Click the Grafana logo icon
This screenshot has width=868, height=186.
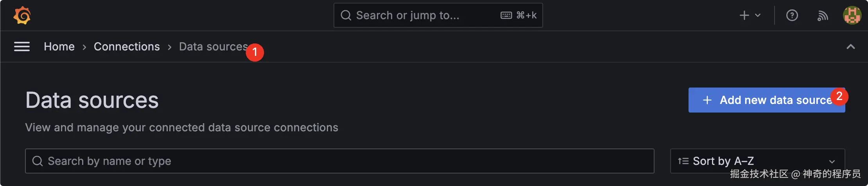pyautogui.click(x=22, y=16)
